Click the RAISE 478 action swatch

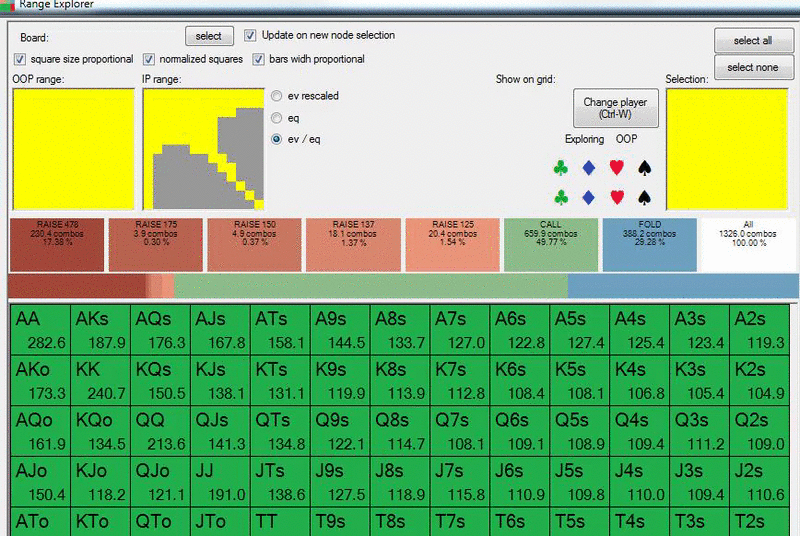[57, 244]
